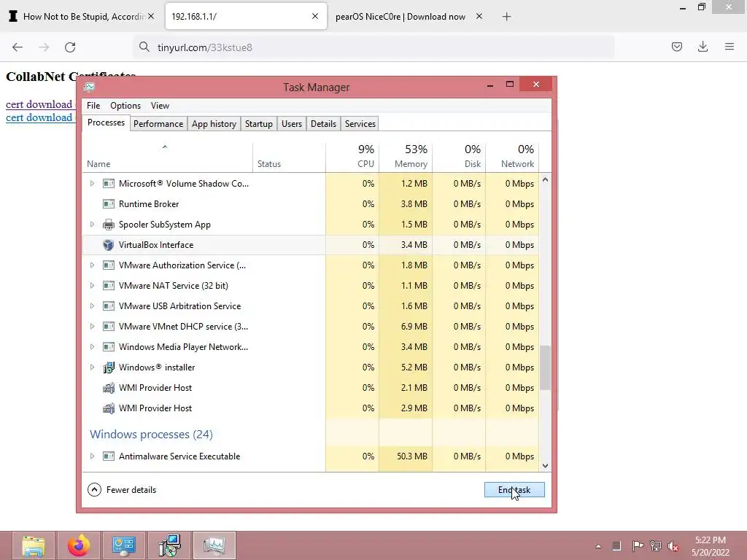Expand VMware USB Arbitration Service process
The height and width of the screenshot is (560, 747).
click(92, 306)
